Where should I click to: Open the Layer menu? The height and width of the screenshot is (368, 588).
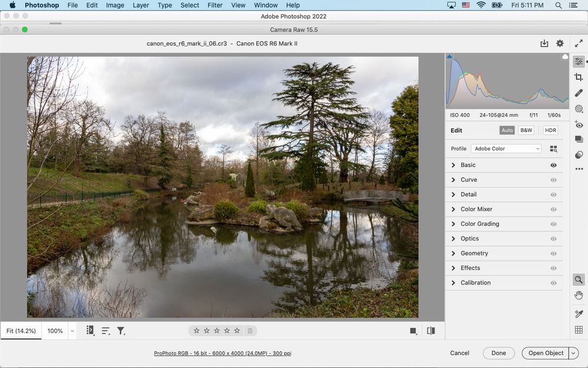(x=141, y=5)
